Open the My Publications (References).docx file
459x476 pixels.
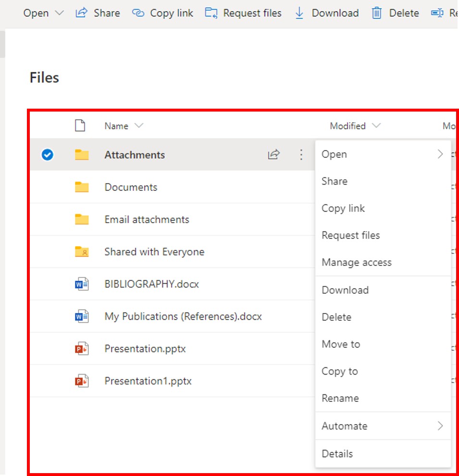point(183,316)
